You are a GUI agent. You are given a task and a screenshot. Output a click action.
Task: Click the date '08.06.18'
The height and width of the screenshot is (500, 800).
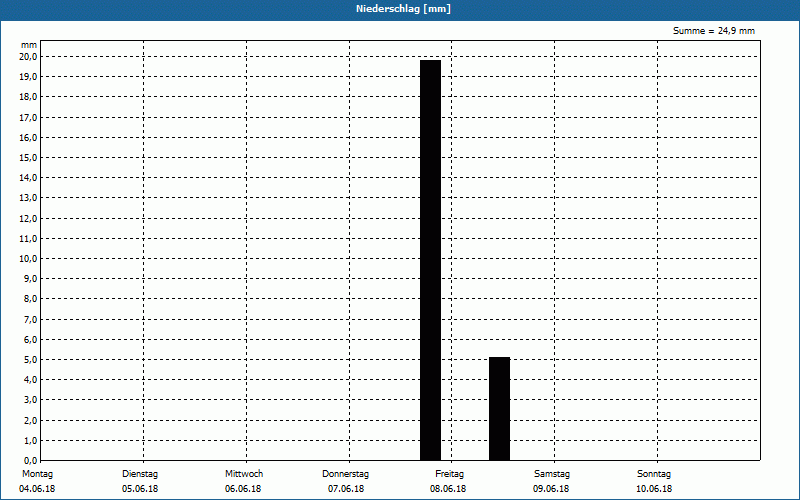pos(447,489)
